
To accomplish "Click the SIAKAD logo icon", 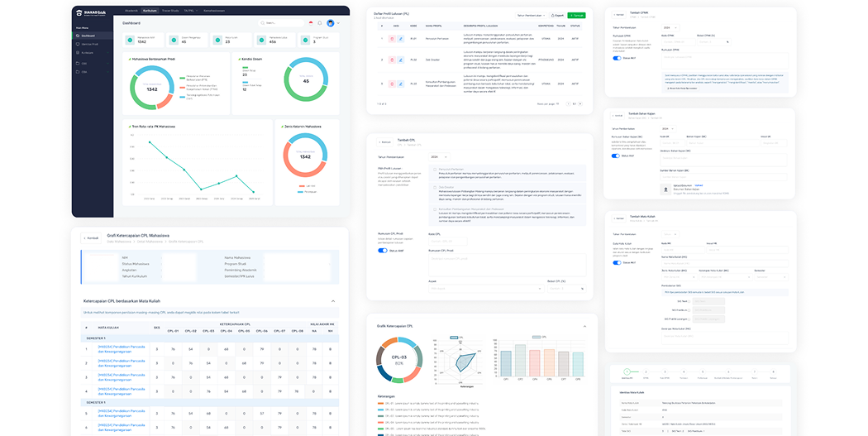I will tap(79, 12).
